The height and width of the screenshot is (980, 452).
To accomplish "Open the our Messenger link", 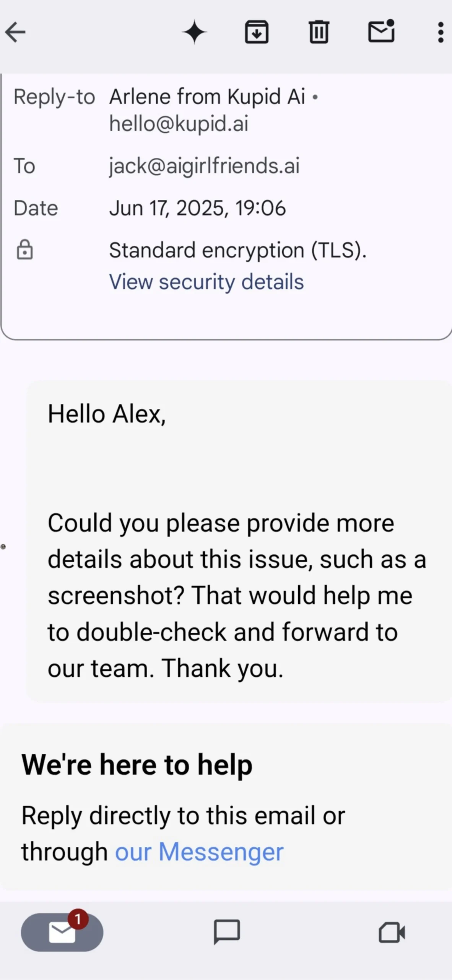I will pyautogui.click(x=199, y=852).
